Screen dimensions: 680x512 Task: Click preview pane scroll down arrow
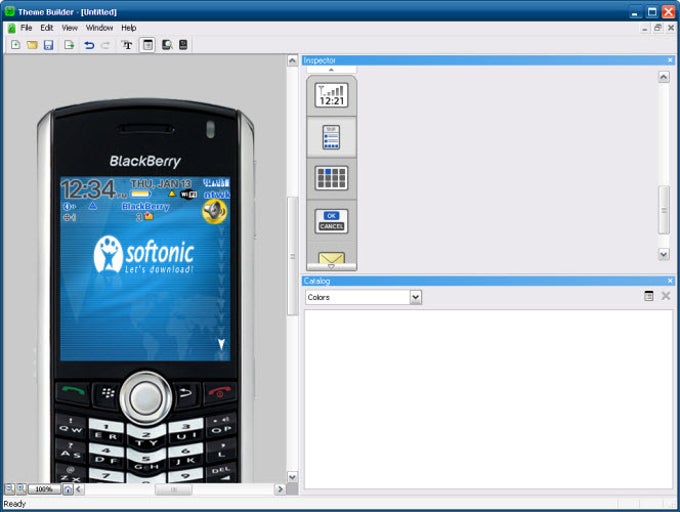(292, 477)
